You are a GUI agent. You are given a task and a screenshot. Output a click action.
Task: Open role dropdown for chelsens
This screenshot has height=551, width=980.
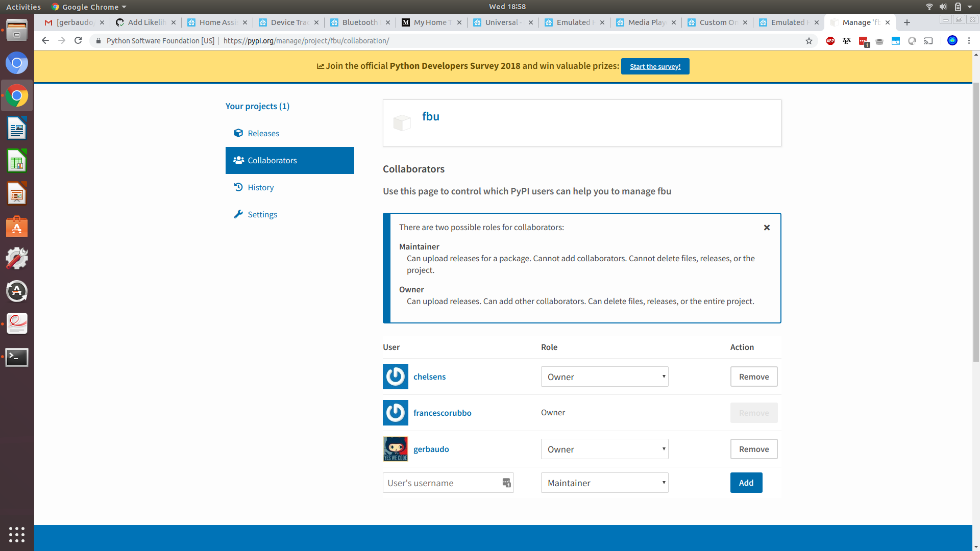pyautogui.click(x=604, y=377)
